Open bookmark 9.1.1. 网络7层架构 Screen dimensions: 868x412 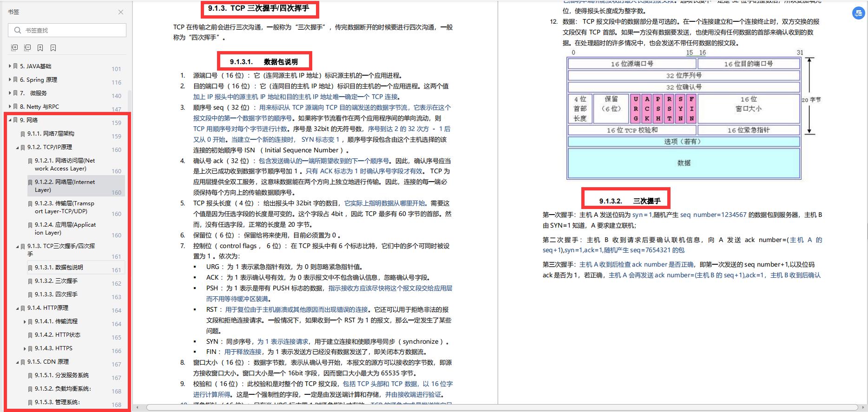click(51, 133)
